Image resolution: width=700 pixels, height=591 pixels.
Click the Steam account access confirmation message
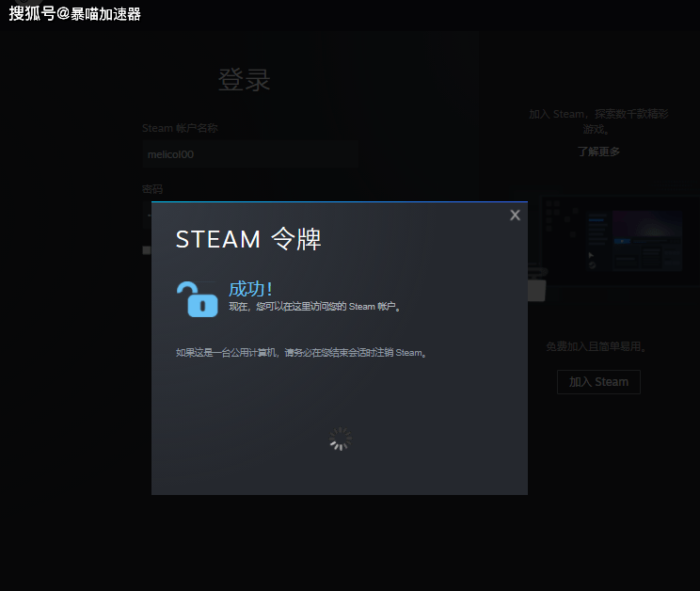click(315, 307)
